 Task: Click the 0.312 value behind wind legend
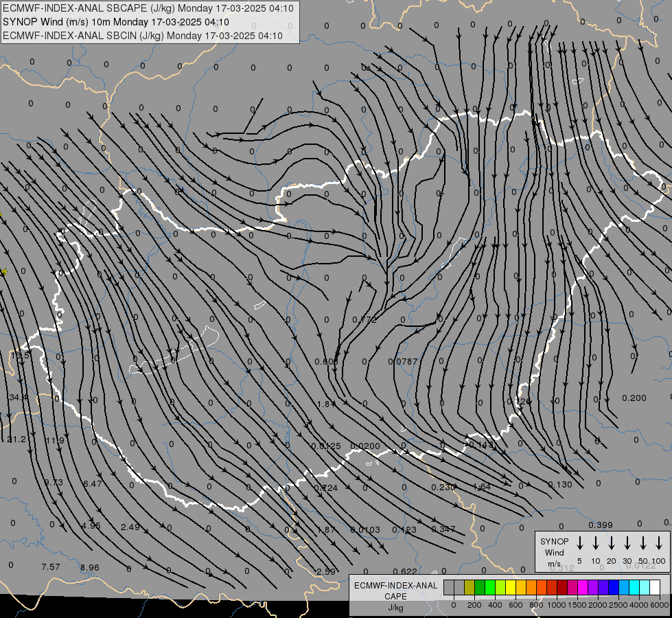pyautogui.click(x=562, y=568)
